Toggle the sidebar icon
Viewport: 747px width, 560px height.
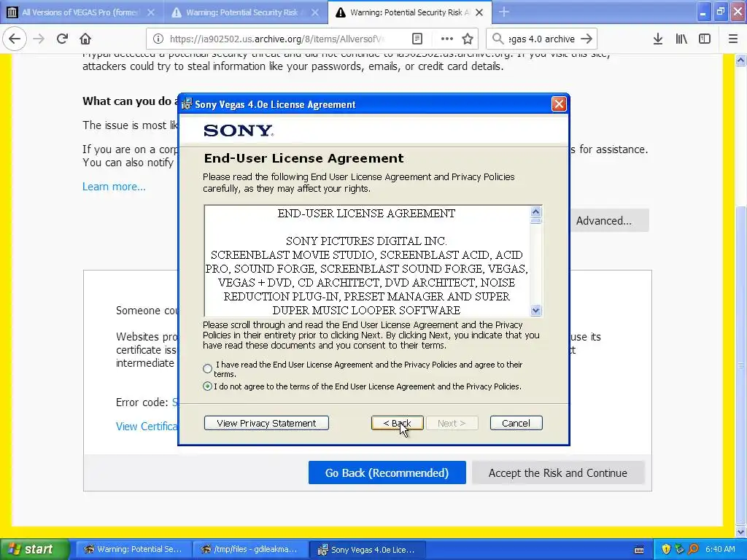point(705,39)
